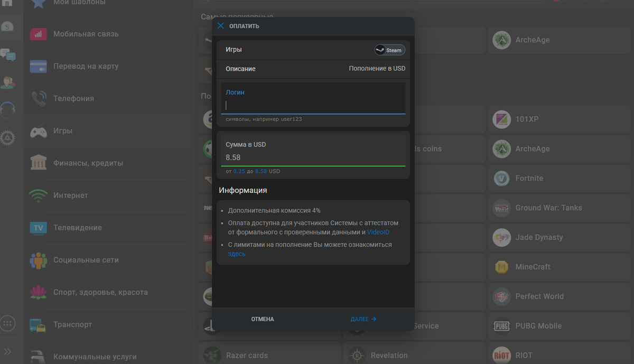Select the Игры category label
Image resolution: width=634 pixels, height=364 pixels.
click(x=63, y=130)
